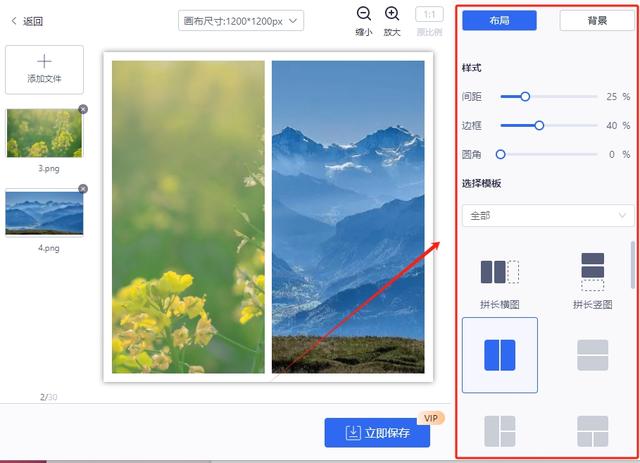Click the template list scrollbar
Screen dimensions: 640x463
[633, 265]
